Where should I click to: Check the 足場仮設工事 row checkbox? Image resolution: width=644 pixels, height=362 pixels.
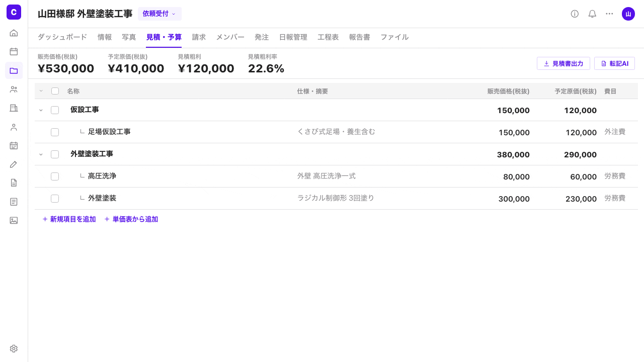(55, 132)
